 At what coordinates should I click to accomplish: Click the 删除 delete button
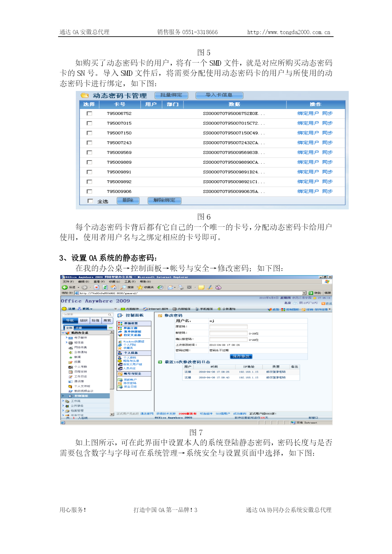click(128, 200)
